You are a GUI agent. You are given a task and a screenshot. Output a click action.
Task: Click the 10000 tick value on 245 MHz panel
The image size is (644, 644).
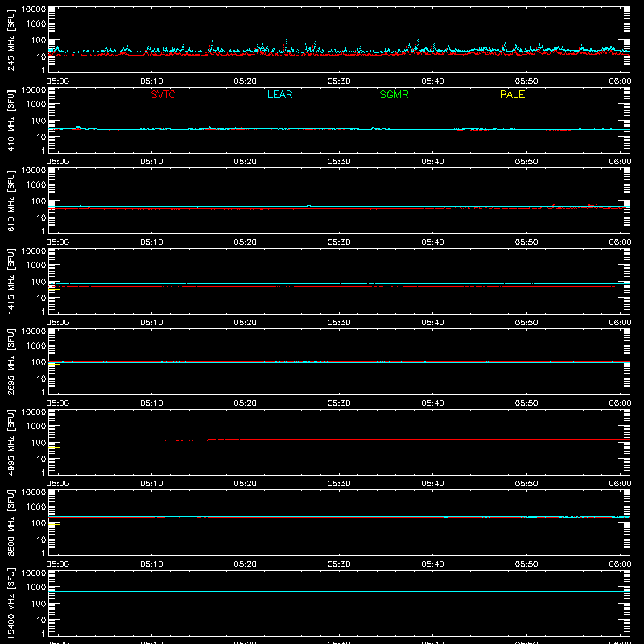tap(34, 10)
